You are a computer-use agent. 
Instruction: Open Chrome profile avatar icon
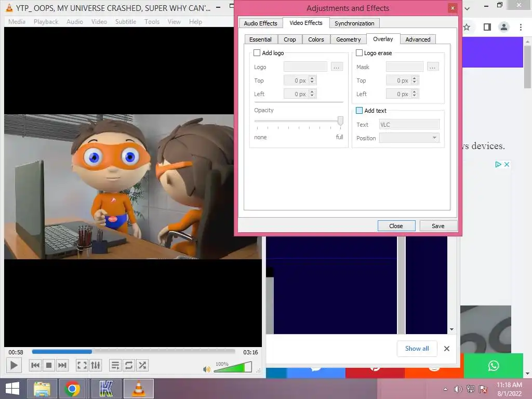504,27
